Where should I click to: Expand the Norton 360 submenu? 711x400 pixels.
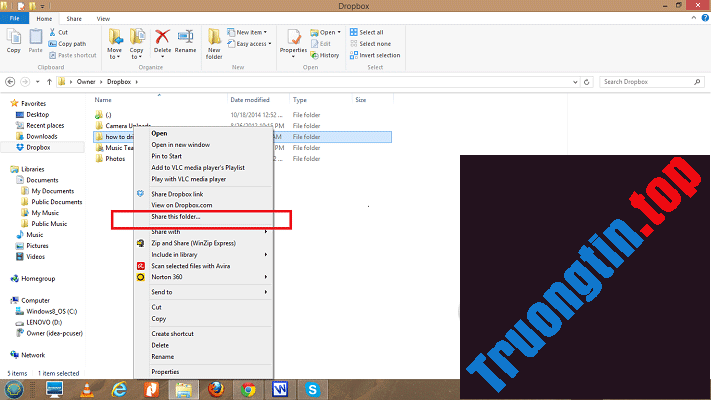pos(203,277)
